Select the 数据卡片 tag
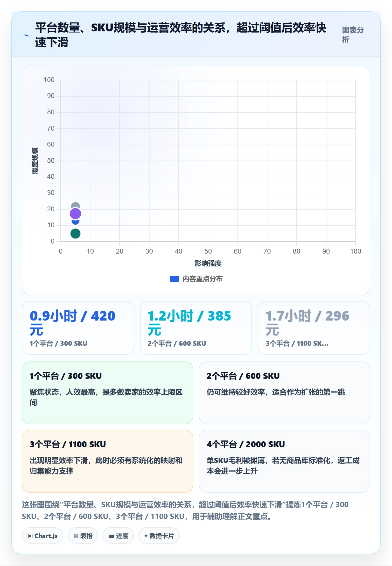Image resolution: width=392 pixels, height=566 pixels. tap(159, 536)
